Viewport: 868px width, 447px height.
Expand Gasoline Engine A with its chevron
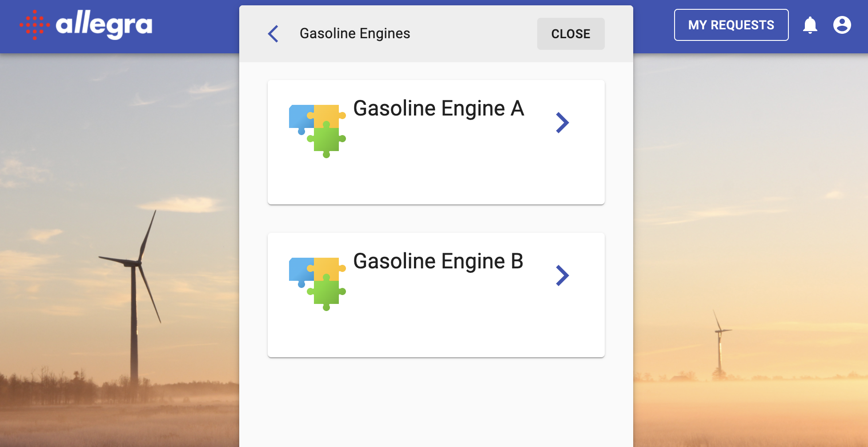[x=562, y=123]
